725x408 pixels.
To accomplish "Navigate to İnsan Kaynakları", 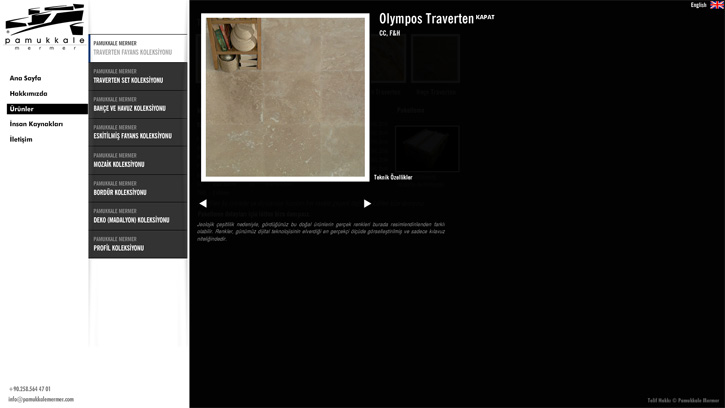I will tap(37, 124).
